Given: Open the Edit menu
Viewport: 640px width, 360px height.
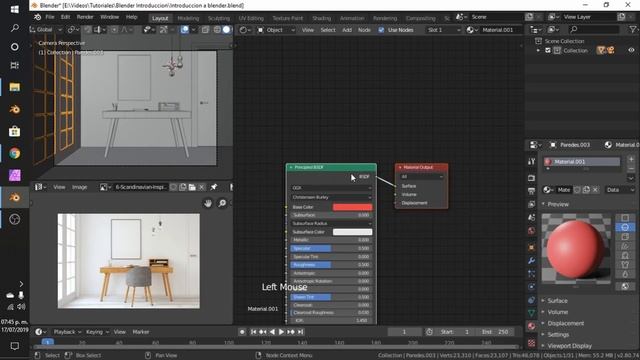Looking at the screenshot, I should (65, 17).
